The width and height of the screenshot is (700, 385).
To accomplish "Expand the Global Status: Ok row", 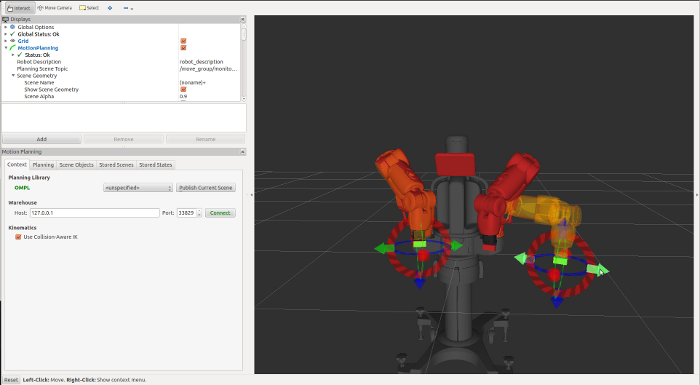I will click(x=5, y=34).
